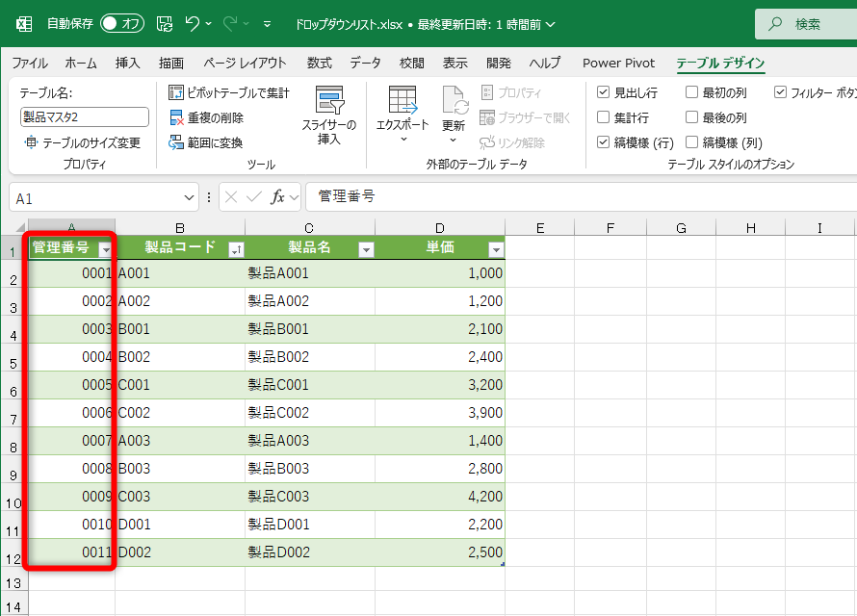This screenshot has height=616, width=857.
Task: Click テーブルのサイズ変更 icon
Action: coord(31,142)
